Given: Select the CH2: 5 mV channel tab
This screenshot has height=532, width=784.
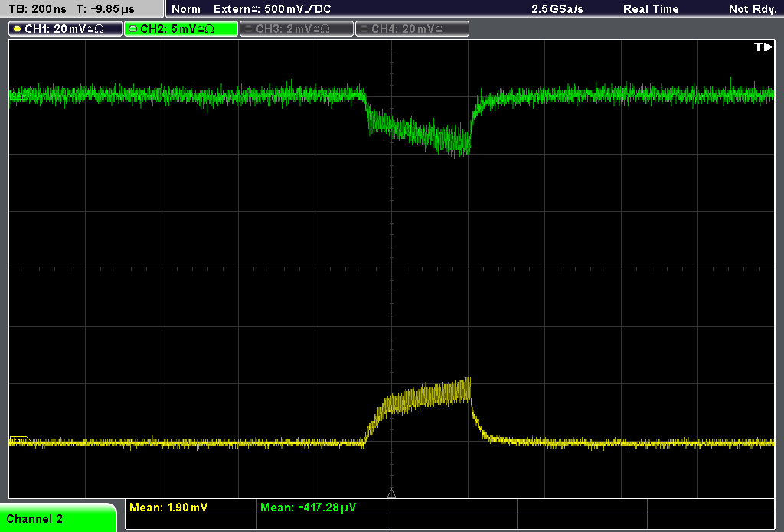Looking at the screenshot, I should (x=181, y=29).
